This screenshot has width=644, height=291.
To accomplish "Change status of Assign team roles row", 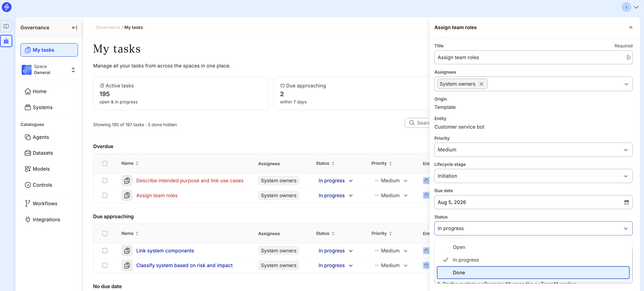I will coord(336,195).
